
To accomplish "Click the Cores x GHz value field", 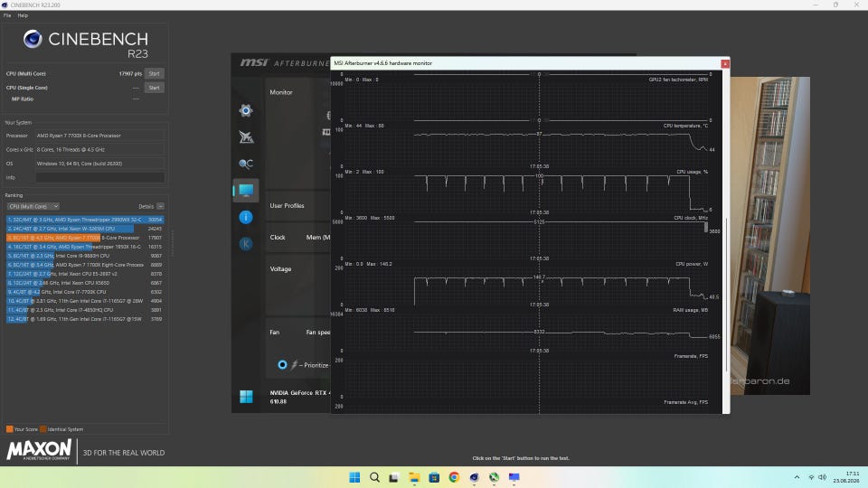I will 99,149.
